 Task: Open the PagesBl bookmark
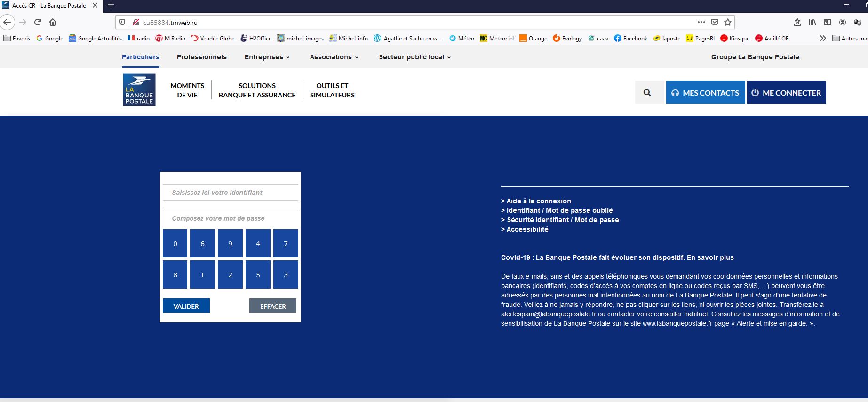tap(701, 38)
